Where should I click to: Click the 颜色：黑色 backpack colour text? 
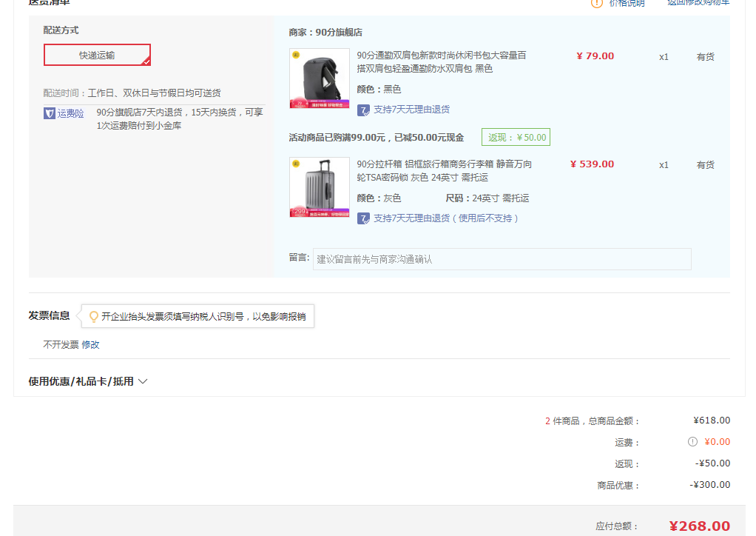(379, 90)
